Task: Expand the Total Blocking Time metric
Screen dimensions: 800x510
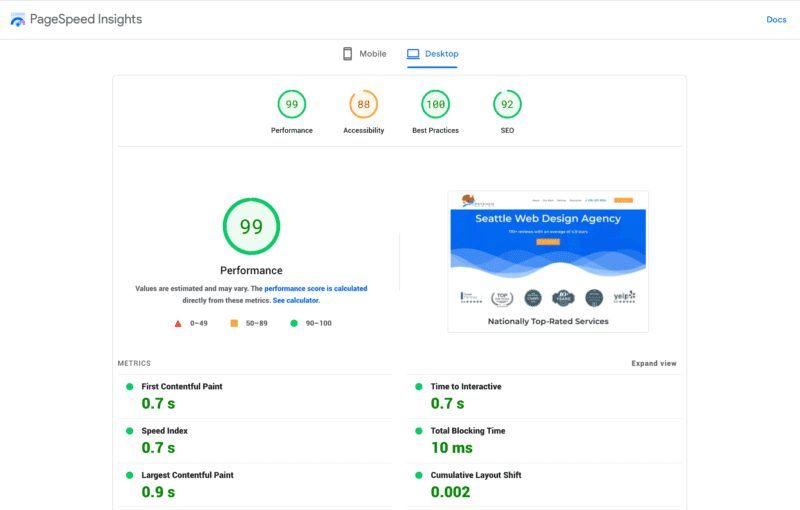Action: pos(467,431)
